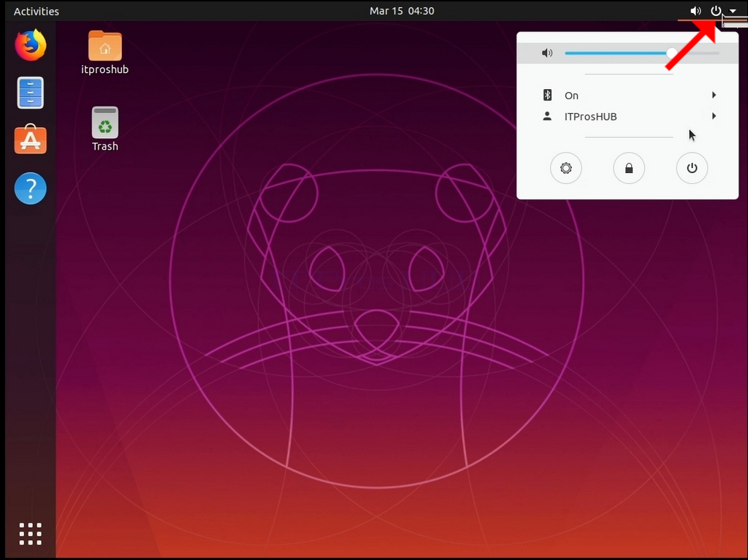
Task: Lock the screen with padlock button
Action: [629, 168]
